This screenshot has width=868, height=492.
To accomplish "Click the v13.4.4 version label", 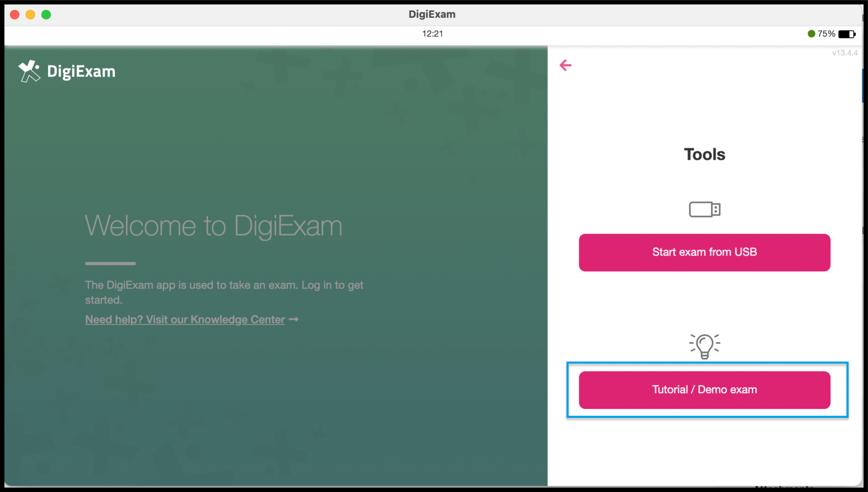I will [844, 53].
